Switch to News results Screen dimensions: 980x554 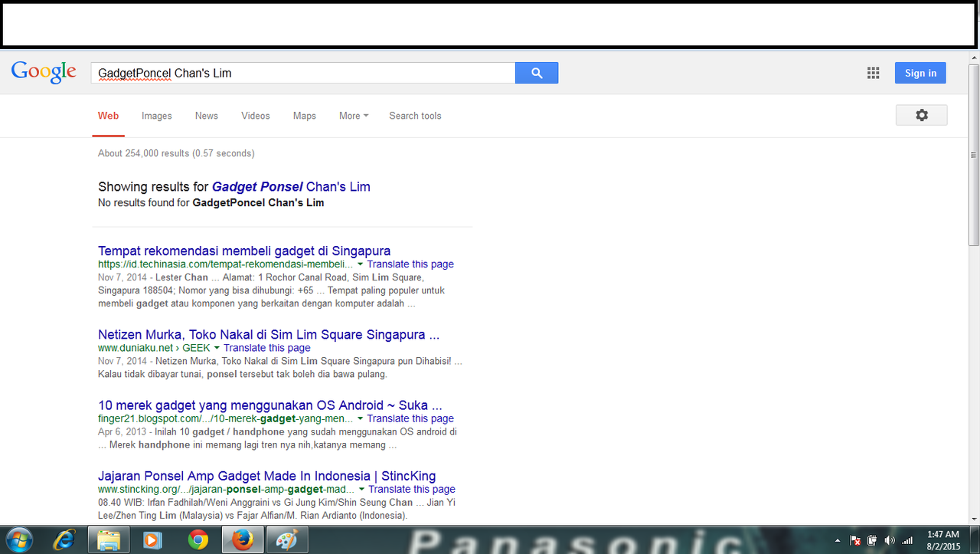[x=206, y=116]
